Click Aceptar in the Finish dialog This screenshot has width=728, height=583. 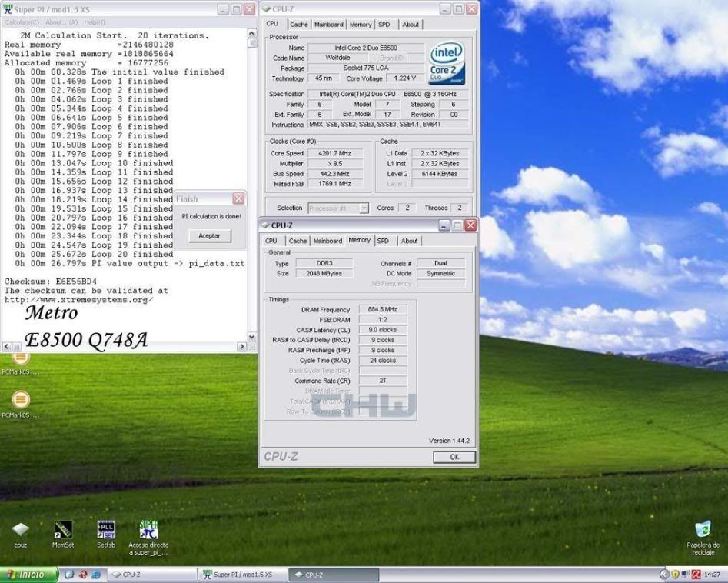coord(209,236)
